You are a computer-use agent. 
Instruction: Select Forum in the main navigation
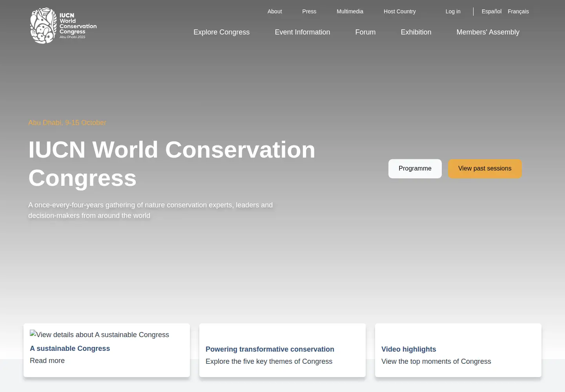click(x=365, y=32)
